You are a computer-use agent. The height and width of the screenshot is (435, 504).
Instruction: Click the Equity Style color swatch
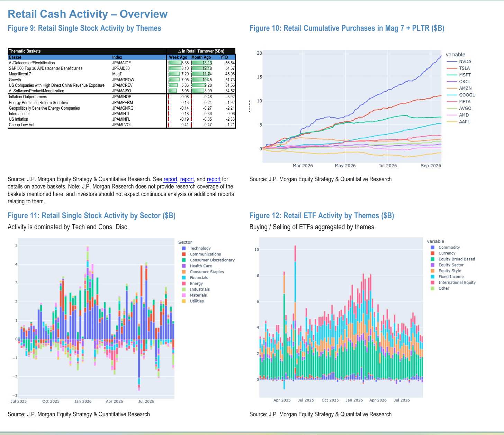[433, 271]
